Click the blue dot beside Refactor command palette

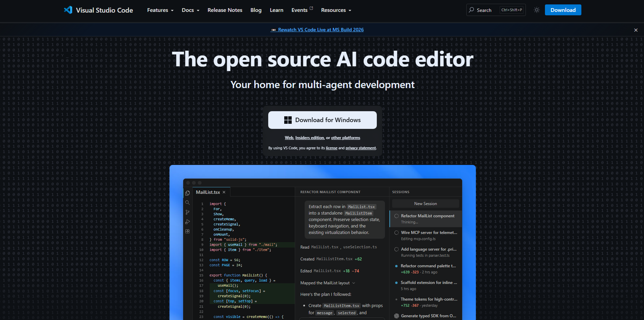(x=396, y=266)
